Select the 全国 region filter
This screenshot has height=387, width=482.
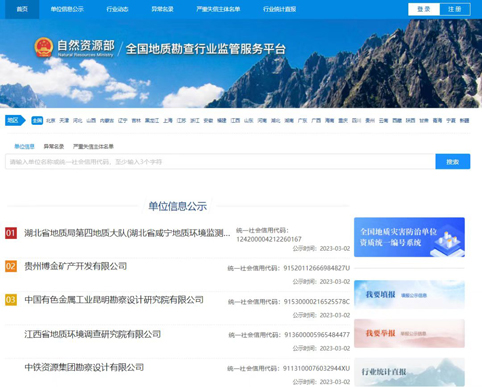(37, 120)
